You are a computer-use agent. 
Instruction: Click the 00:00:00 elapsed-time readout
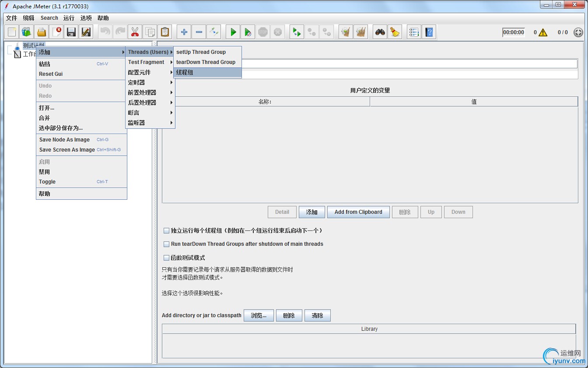pos(514,32)
